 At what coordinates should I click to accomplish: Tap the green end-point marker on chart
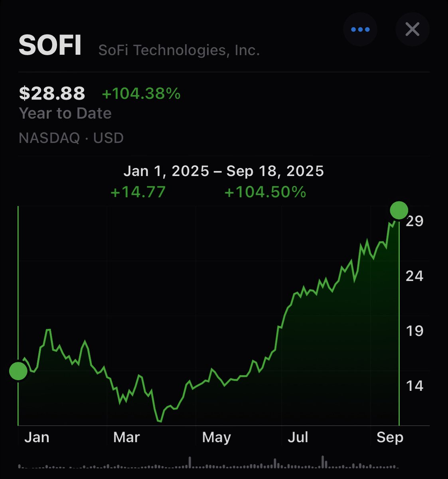(399, 210)
